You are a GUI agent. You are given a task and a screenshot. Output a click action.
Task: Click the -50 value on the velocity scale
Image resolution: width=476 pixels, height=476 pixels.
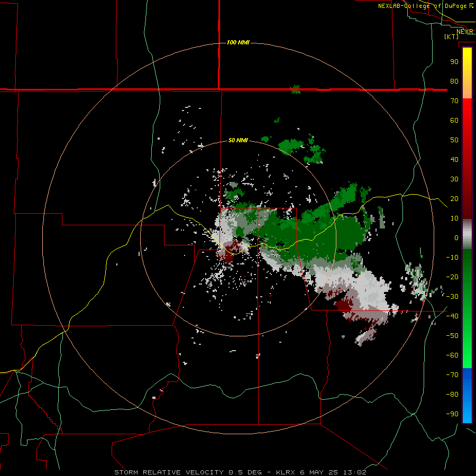(452, 336)
